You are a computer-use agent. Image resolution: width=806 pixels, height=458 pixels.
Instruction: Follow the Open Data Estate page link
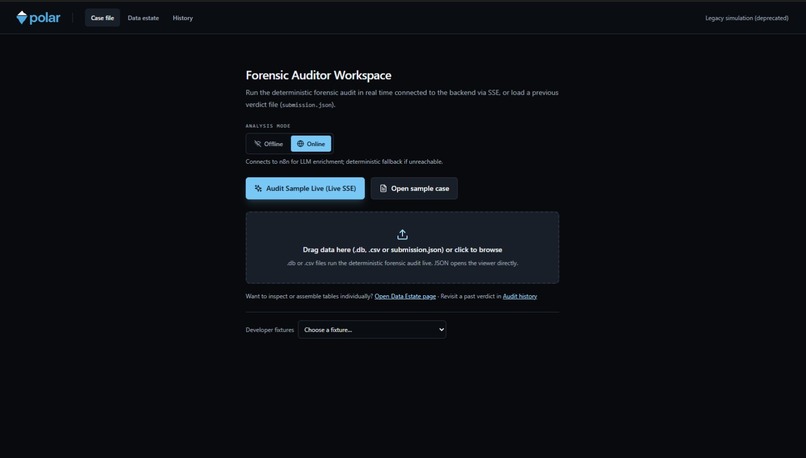[x=405, y=296]
